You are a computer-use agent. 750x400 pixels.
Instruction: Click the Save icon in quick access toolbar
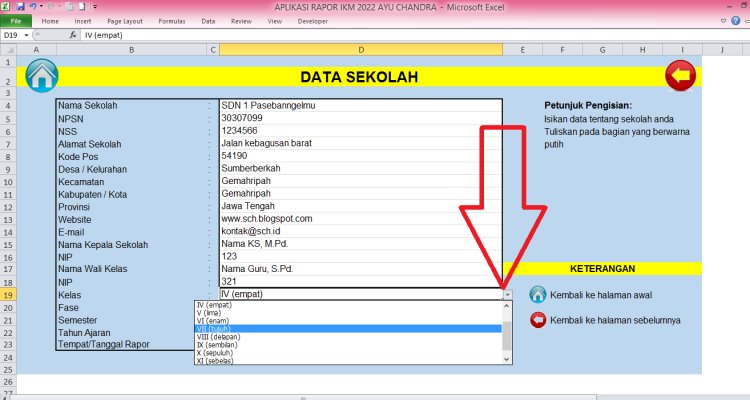click(20, 6)
